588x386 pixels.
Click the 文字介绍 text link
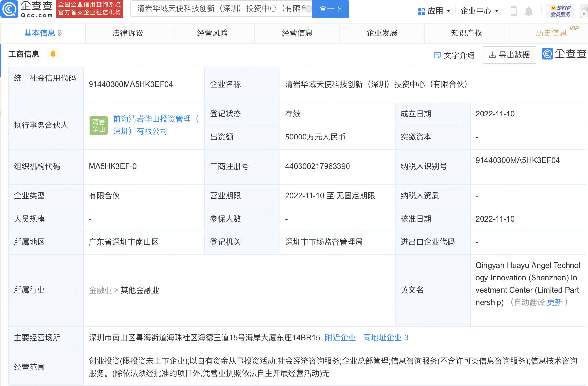[x=459, y=55]
